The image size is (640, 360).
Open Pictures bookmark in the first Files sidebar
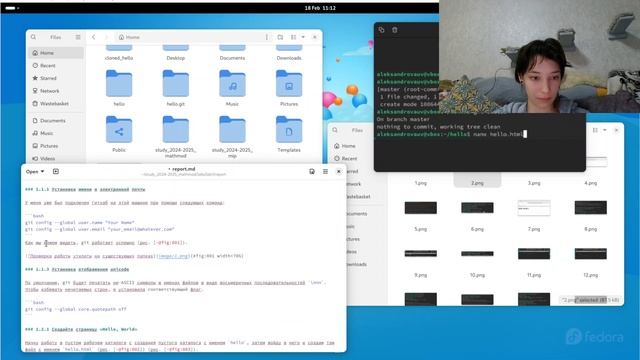[56, 146]
